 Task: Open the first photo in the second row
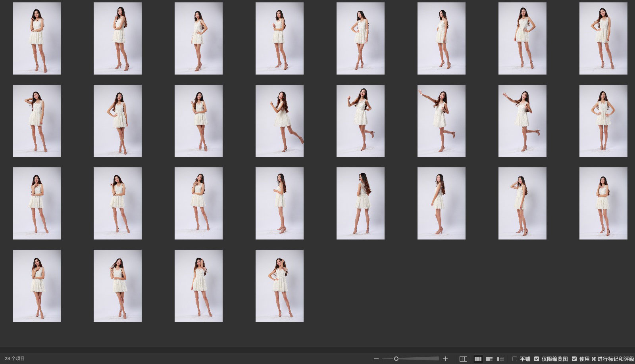[x=37, y=121]
